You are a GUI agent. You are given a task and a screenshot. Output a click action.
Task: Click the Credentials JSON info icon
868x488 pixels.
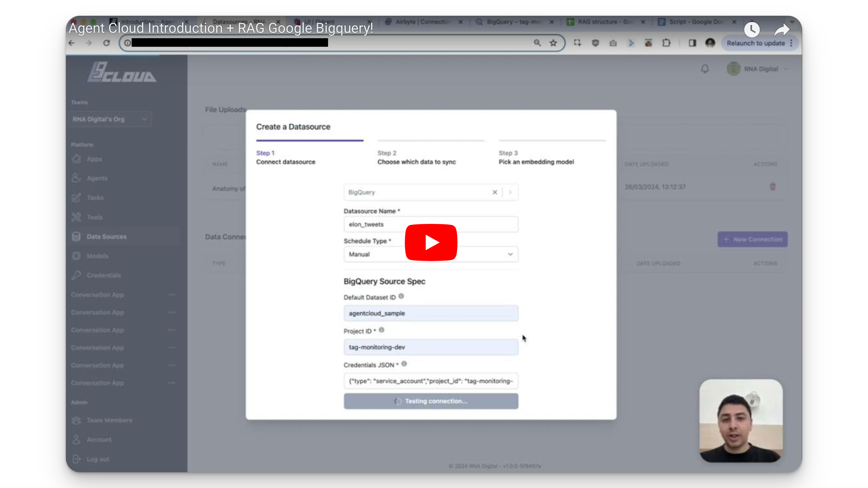click(x=404, y=364)
